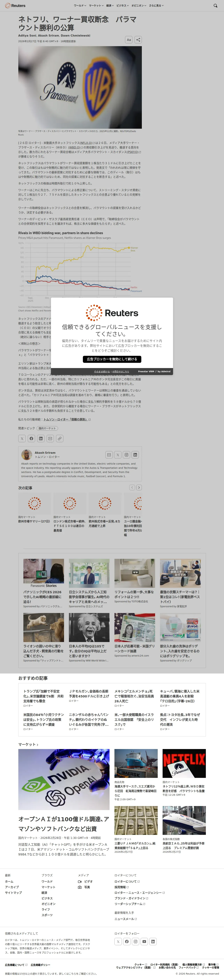Open the Freestar VRM by Admiral link

pyautogui.click(x=154, y=371)
